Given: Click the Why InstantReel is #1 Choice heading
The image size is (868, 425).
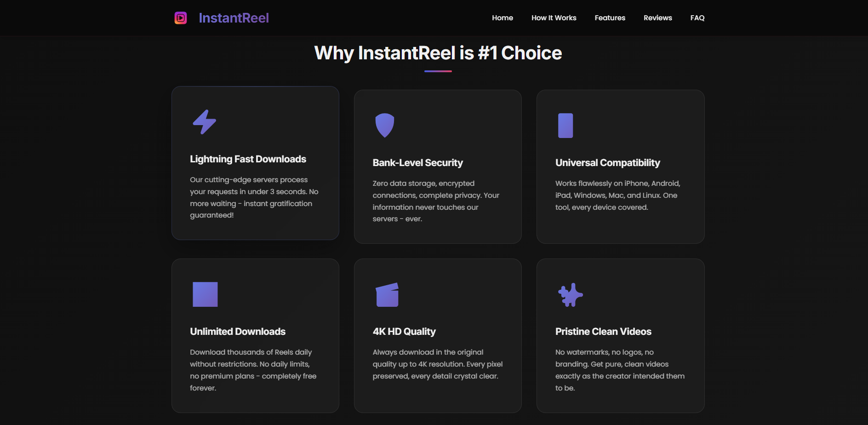Looking at the screenshot, I should pyautogui.click(x=438, y=53).
